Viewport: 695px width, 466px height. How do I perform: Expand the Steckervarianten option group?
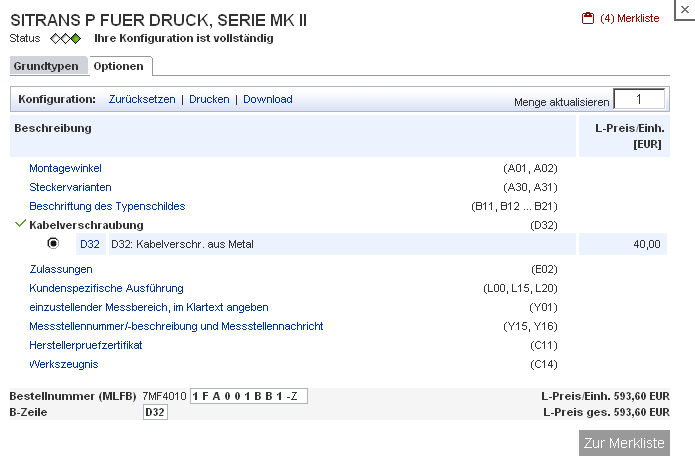coord(70,188)
